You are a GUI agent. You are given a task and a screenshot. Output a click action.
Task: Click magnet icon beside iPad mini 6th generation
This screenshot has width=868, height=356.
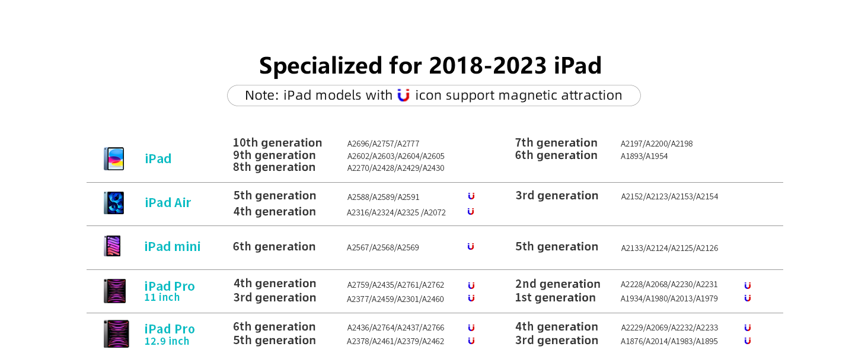pyautogui.click(x=471, y=246)
